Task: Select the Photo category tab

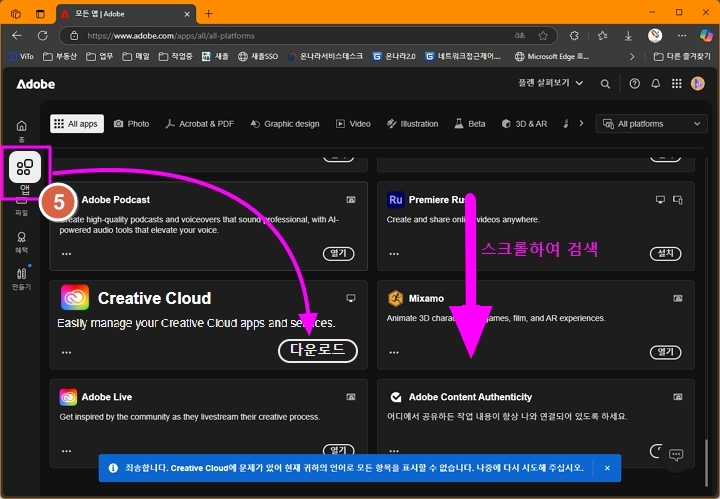Action: click(x=131, y=124)
